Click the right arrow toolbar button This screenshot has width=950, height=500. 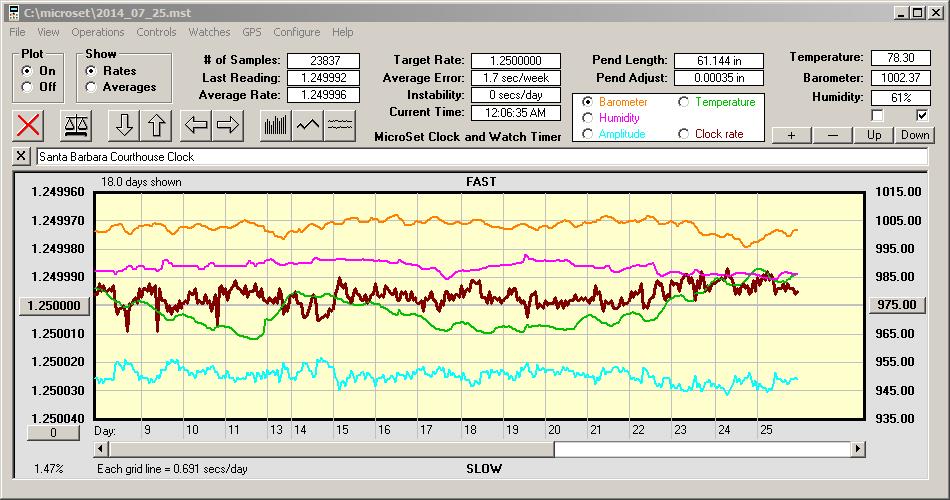point(228,125)
